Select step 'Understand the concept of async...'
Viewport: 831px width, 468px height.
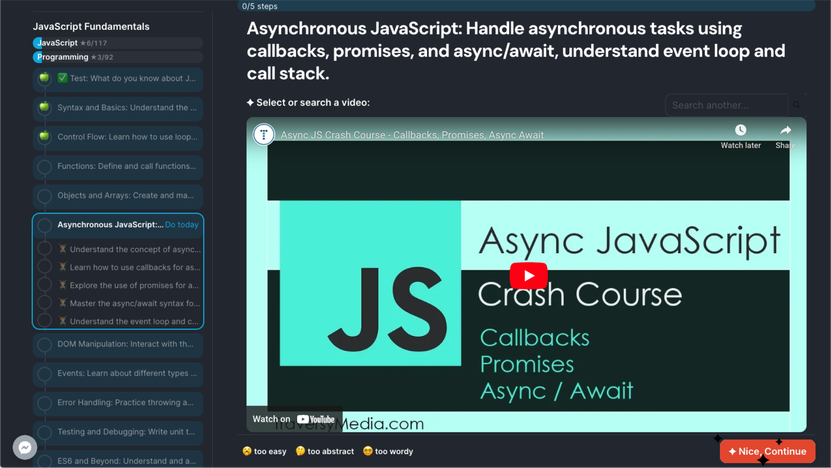[129, 249]
